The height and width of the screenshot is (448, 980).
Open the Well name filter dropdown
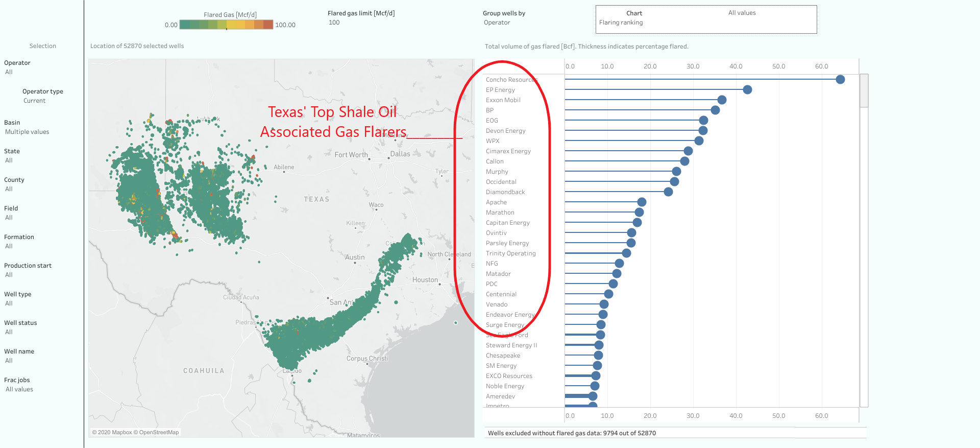click(x=9, y=361)
